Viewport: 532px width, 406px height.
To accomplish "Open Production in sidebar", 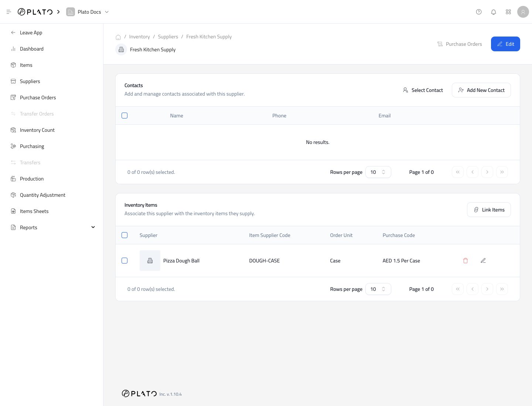I will pyautogui.click(x=52, y=179).
